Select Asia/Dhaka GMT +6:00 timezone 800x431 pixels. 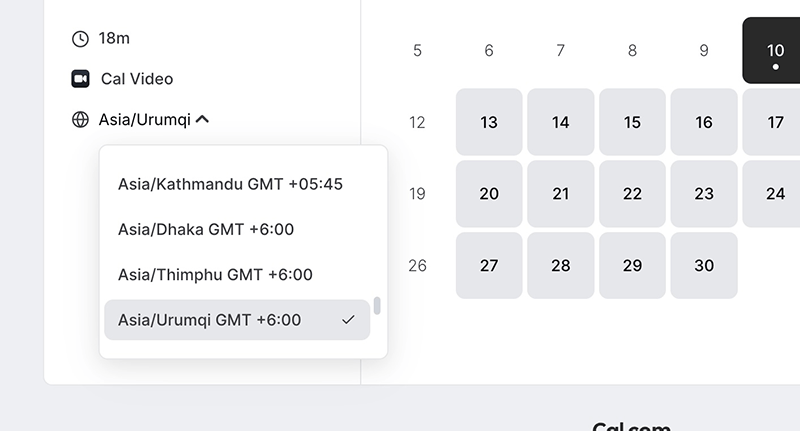pos(206,229)
